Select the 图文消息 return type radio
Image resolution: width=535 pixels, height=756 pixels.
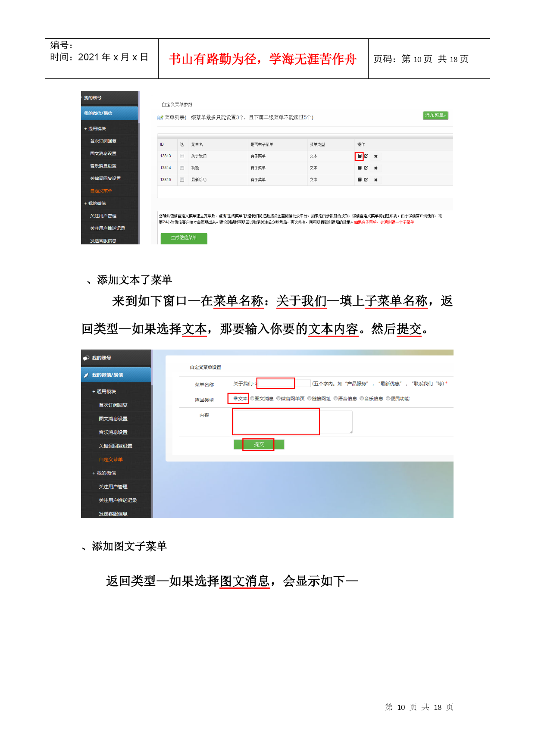click(x=253, y=398)
